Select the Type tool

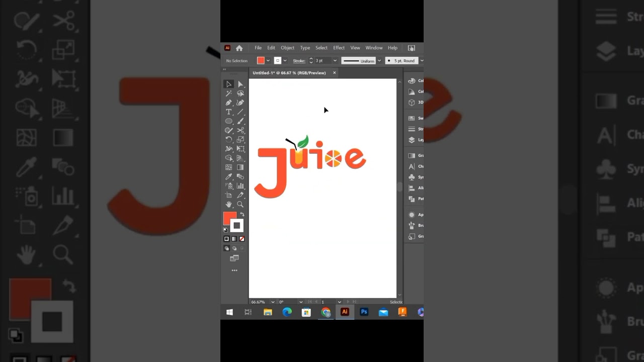point(228,112)
